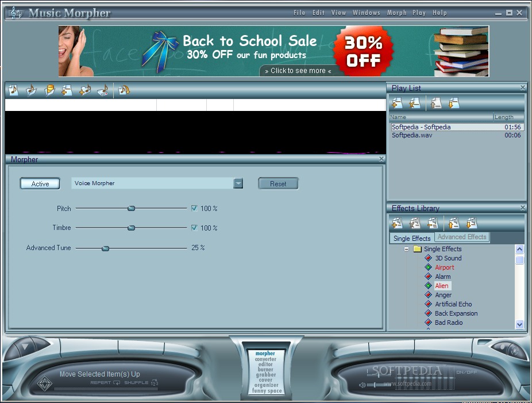Screen dimensions: 532x403
Task: Click the convert music icon with curved arrow
Action: click(124, 90)
